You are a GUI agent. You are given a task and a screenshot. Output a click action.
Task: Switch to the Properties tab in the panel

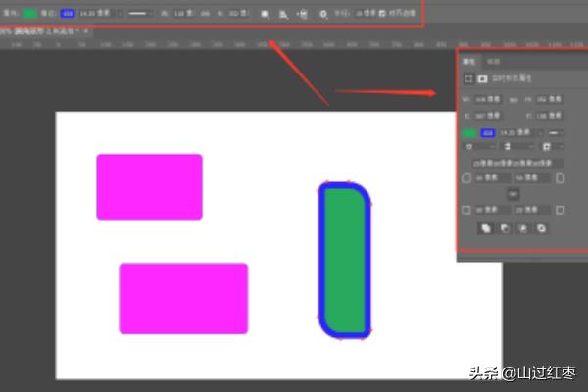click(468, 61)
